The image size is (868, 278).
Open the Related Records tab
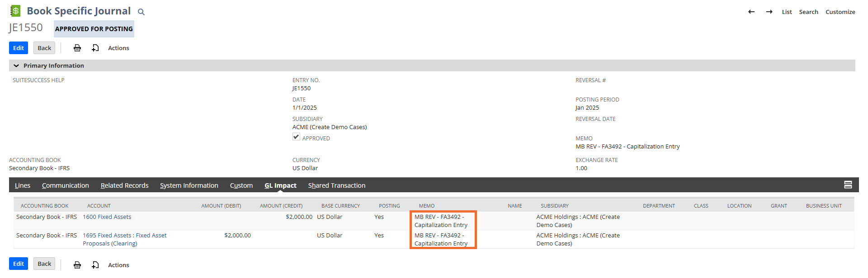click(124, 185)
